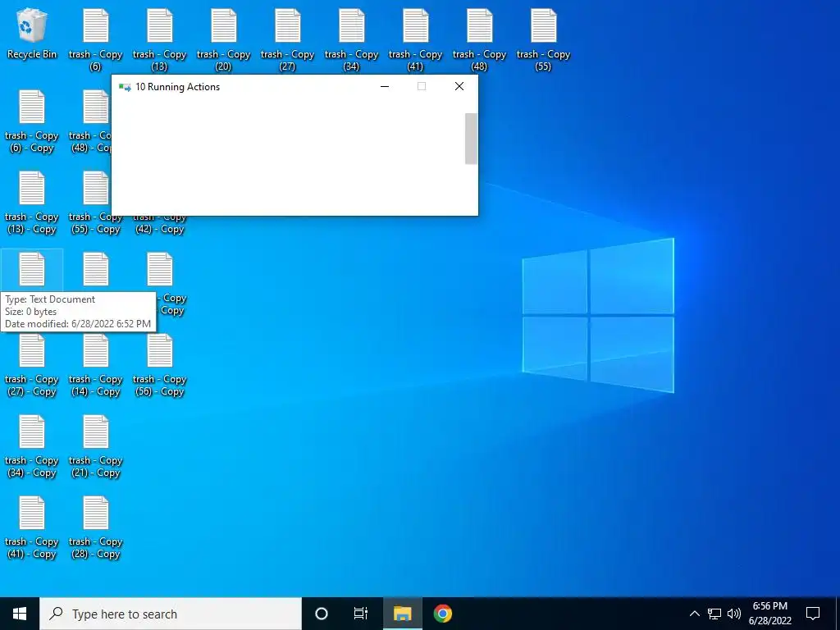Click the 10 Running Actions title text
Image resolution: width=840 pixels, height=630 pixels.
pos(177,87)
